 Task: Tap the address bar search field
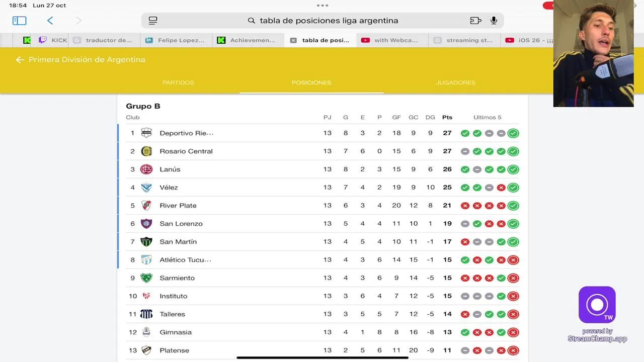click(329, 21)
